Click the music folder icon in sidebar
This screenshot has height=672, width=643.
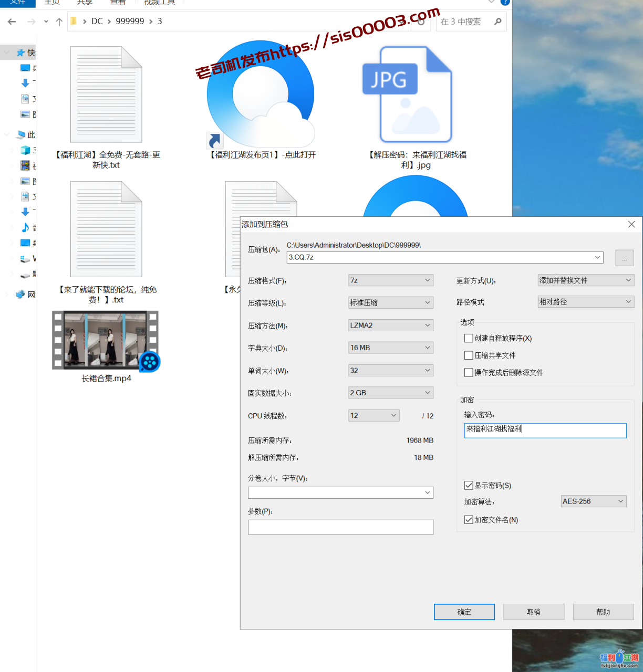click(x=25, y=227)
